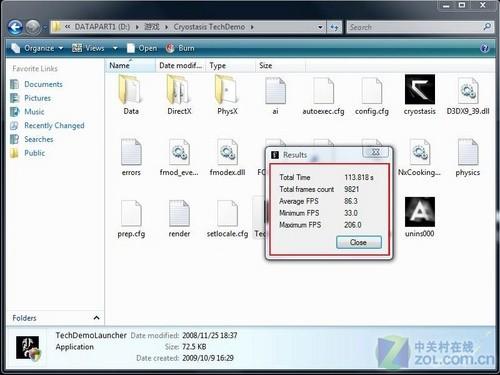Refresh the folder view
Screen dimensions: 500x375
334,27
